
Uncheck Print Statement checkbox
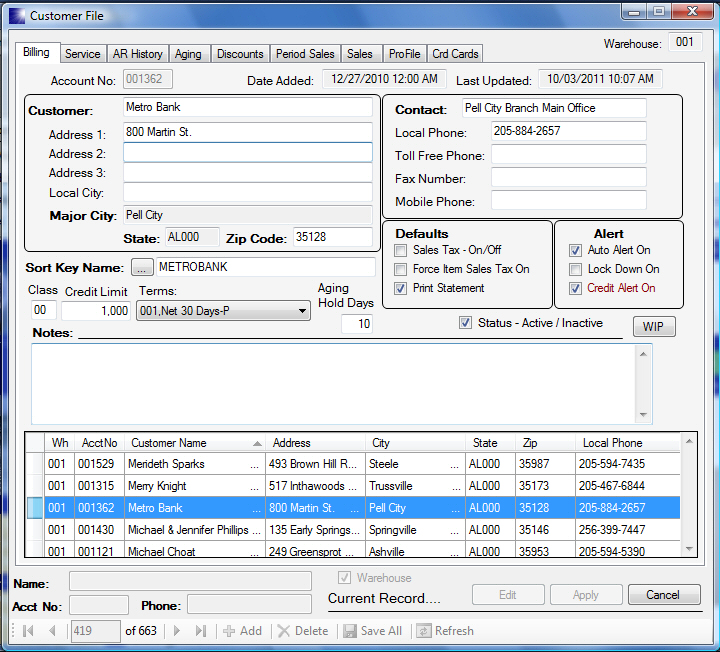coord(400,288)
